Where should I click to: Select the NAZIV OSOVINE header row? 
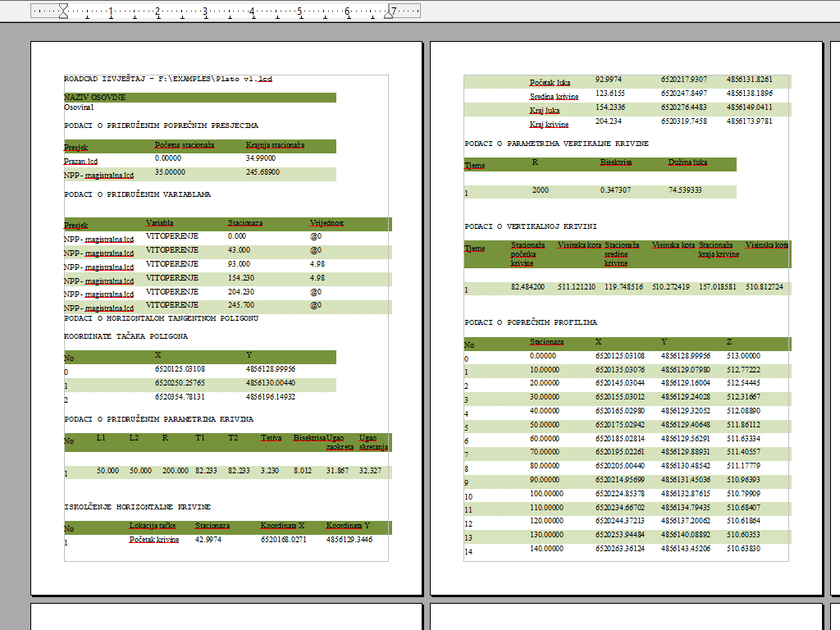click(x=199, y=98)
